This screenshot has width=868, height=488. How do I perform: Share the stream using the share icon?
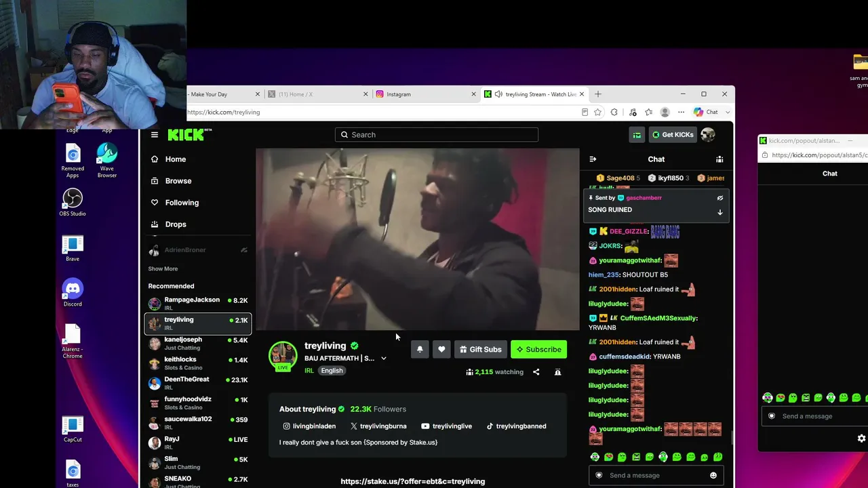point(536,372)
